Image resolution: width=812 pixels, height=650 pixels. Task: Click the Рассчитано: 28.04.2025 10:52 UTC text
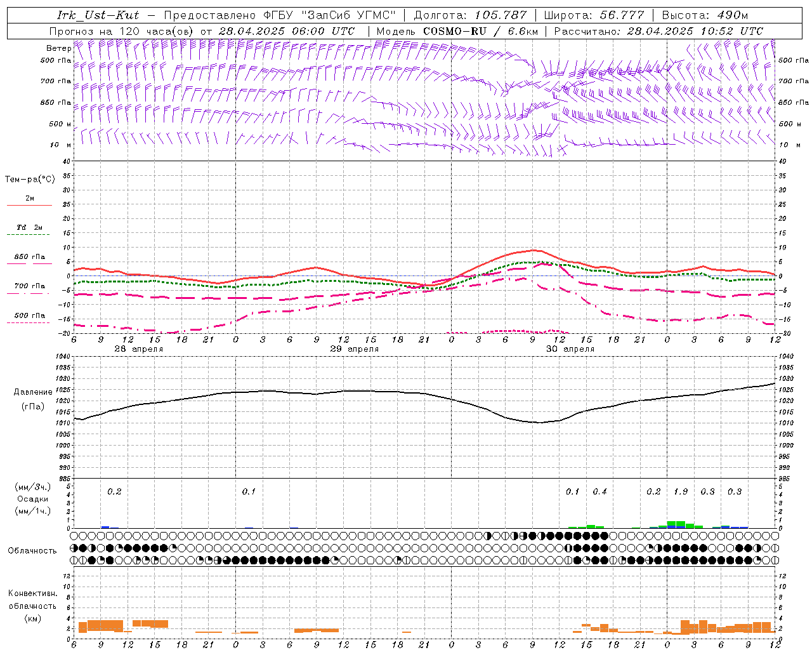[x=658, y=30]
